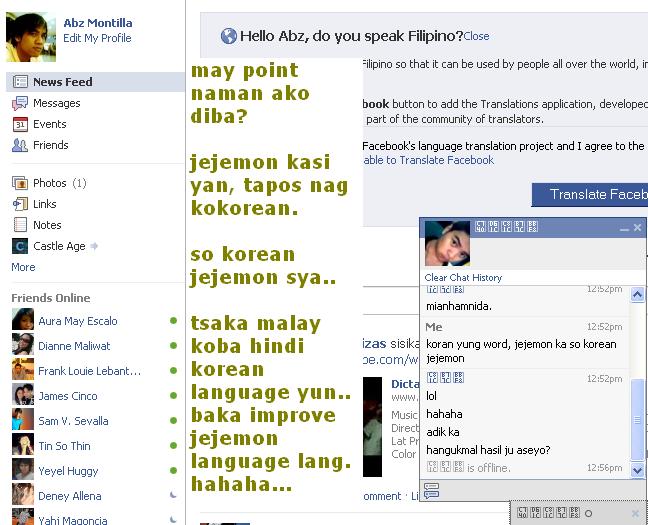Open the Friends people icon
Image resolution: width=648 pixels, height=525 pixels.
point(20,145)
